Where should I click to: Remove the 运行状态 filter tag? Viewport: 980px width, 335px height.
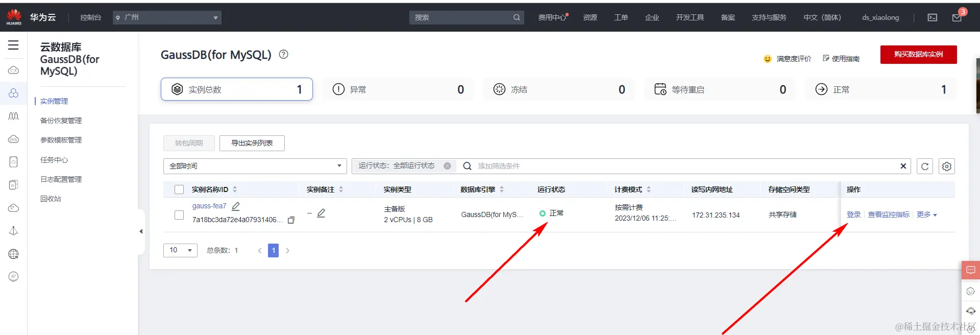447,166
